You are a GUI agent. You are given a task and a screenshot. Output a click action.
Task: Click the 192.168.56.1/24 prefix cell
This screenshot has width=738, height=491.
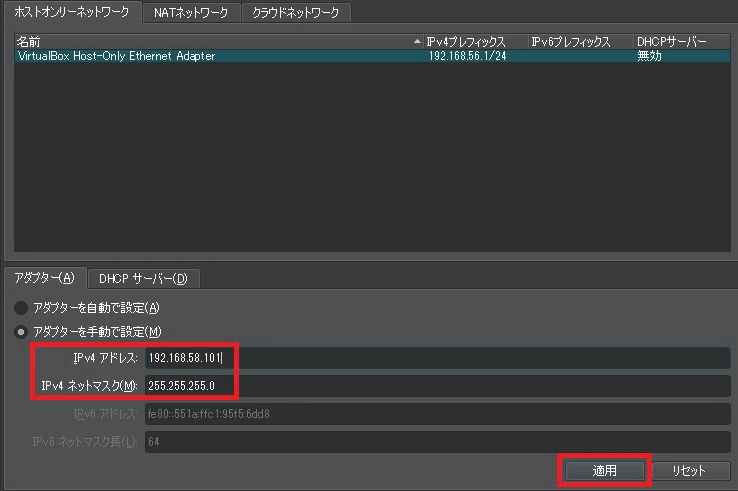[467, 56]
